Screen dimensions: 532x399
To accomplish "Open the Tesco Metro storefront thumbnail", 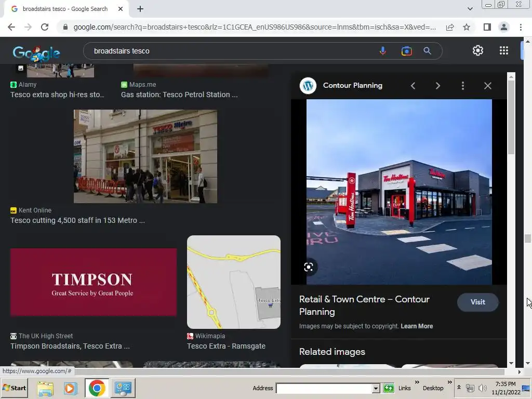I will pyautogui.click(x=145, y=156).
